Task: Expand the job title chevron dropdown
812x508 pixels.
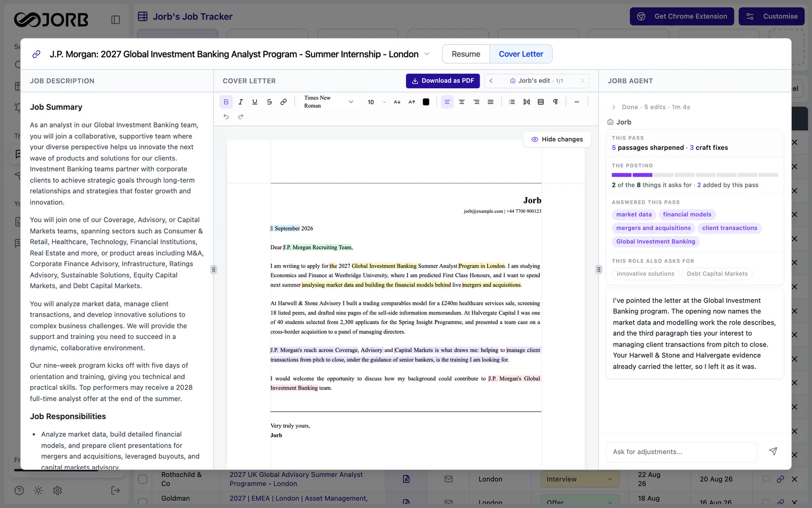Action: coord(427,54)
